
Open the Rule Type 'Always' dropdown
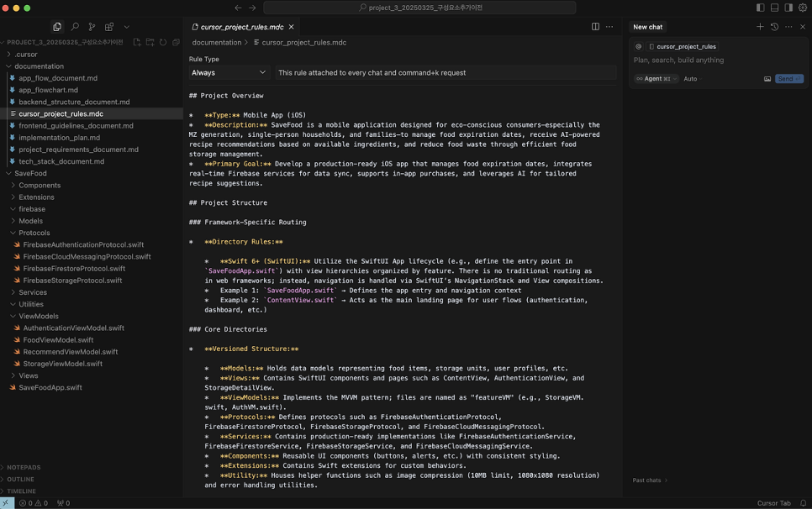(229, 73)
